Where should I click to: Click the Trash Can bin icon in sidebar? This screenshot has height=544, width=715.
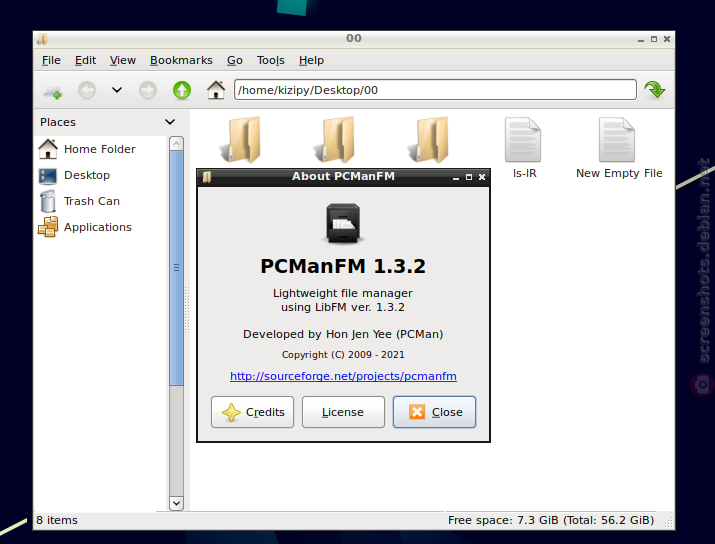(47, 201)
